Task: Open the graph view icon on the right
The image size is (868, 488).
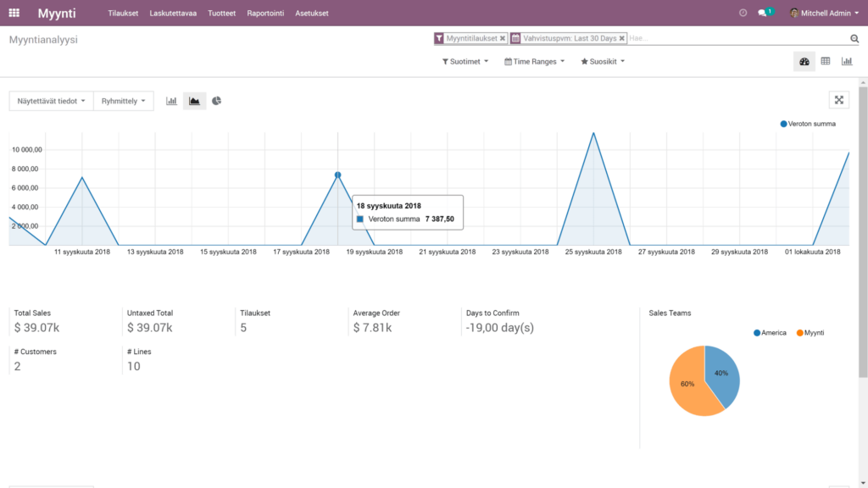Action: [x=845, y=61]
